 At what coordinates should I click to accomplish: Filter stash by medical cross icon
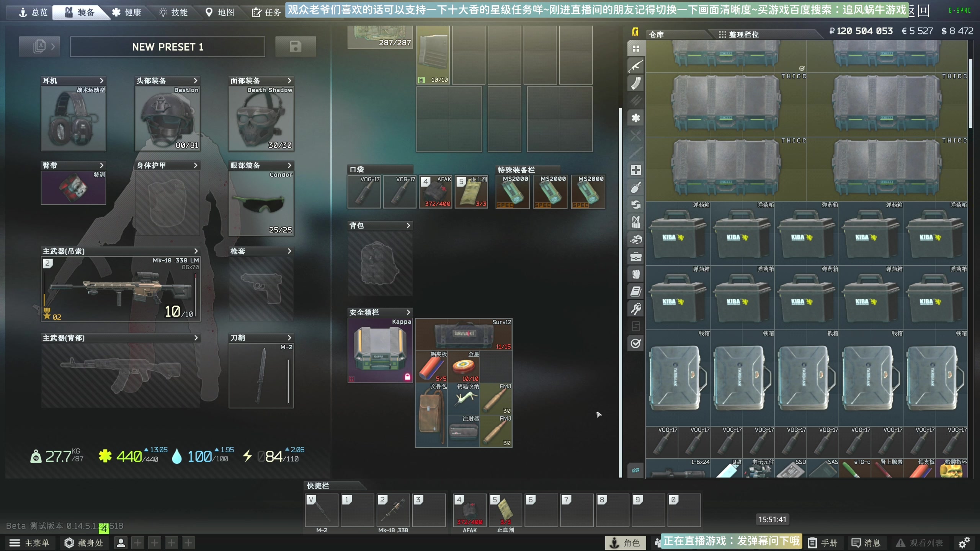(636, 170)
